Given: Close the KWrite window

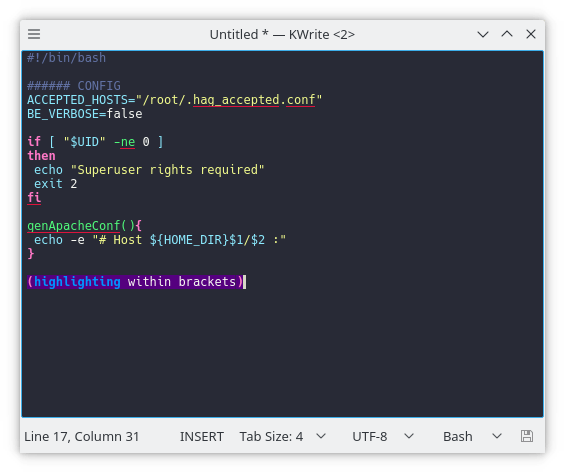Looking at the screenshot, I should (531, 34).
